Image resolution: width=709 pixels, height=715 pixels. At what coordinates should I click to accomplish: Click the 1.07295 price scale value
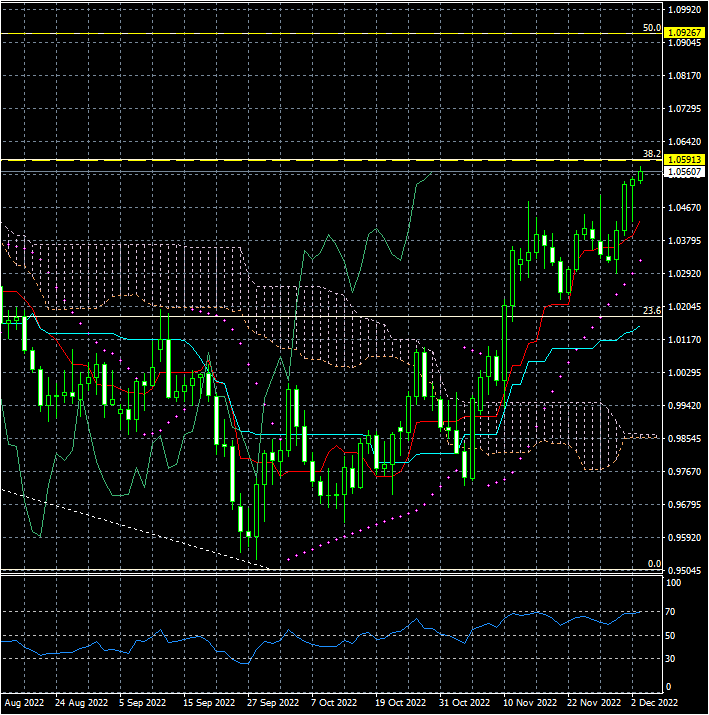pyautogui.click(x=684, y=109)
